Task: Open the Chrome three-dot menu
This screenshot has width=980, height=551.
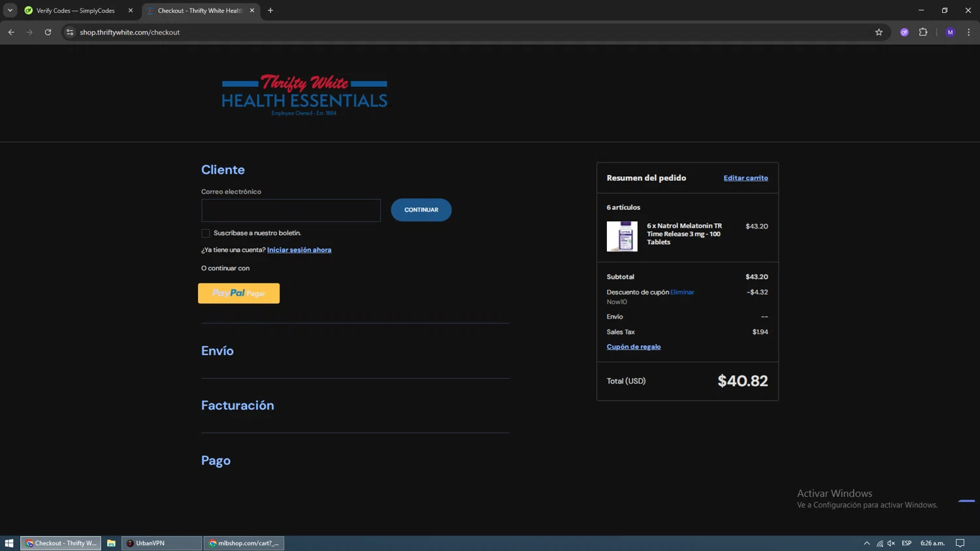Action: [x=969, y=32]
